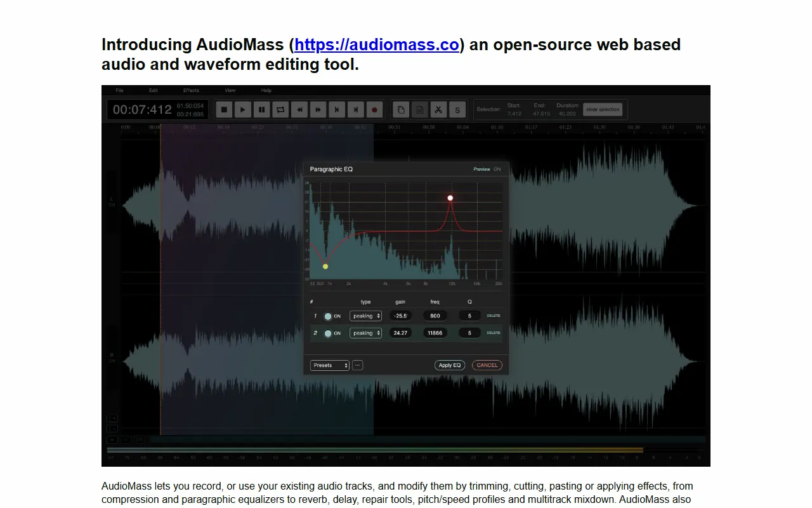The height and width of the screenshot is (508, 812).
Task: Click the fast-forward icon
Action: (318, 110)
